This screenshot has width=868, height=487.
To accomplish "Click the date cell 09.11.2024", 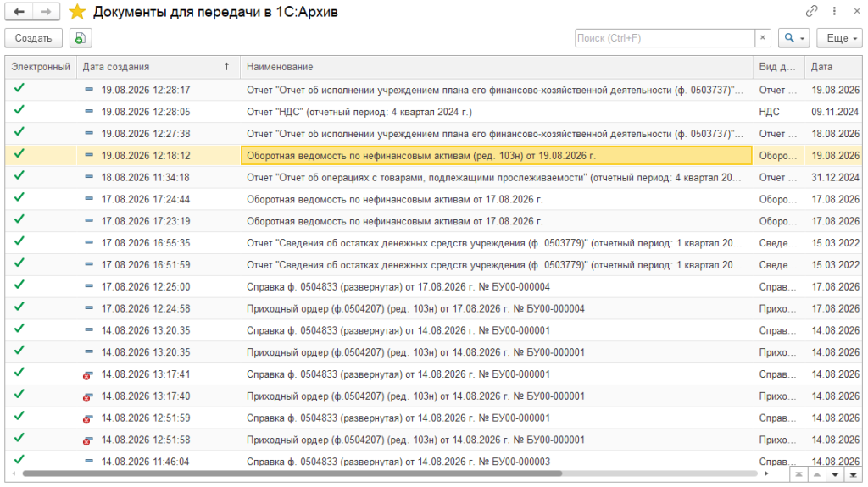I will (x=835, y=112).
